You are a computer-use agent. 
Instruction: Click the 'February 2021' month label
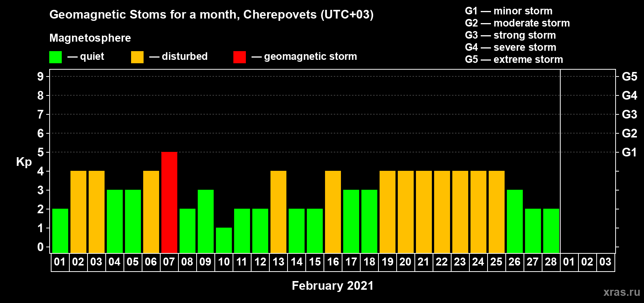[x=333, y=286]
